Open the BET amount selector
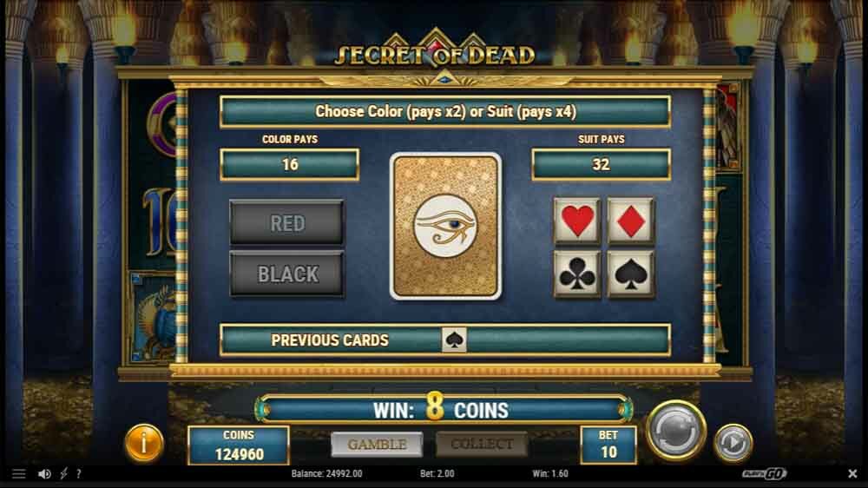The image size is (868, 488). tap(608, 445)
